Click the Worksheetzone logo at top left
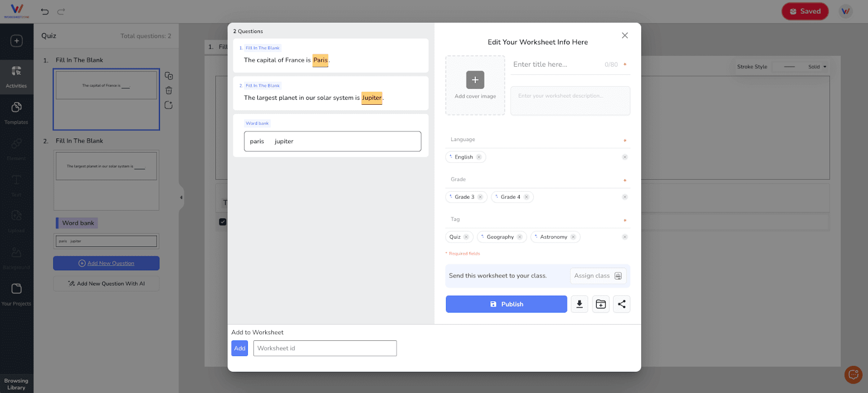 [17, 11]
